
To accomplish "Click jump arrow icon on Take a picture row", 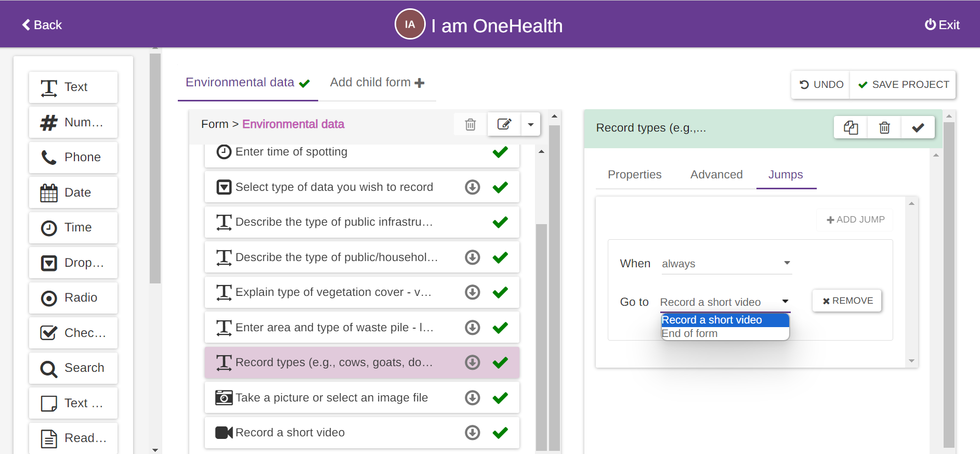I will coord(472,398).
